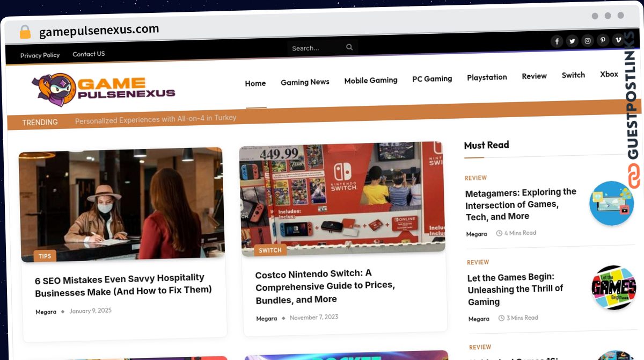The width and height of the screenshot is (644, 360).
Task: Click the 4 Mins Read clock icon
Action: click(x=499, y=233)
